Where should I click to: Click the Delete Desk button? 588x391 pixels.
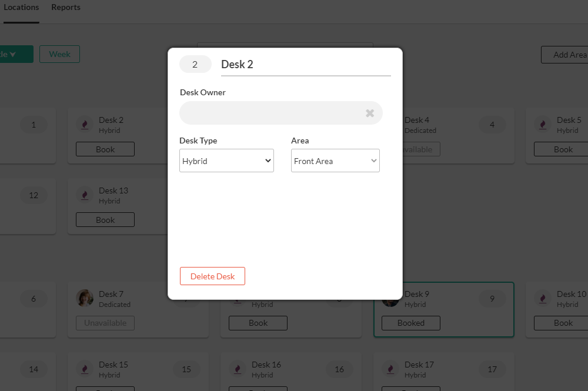click(212, 276)
